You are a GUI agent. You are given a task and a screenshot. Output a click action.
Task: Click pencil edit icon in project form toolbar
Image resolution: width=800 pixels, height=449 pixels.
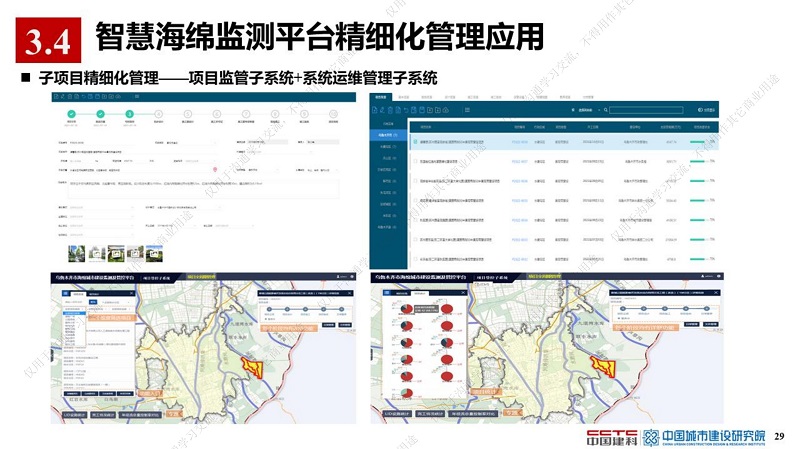[x=63, y=96]
